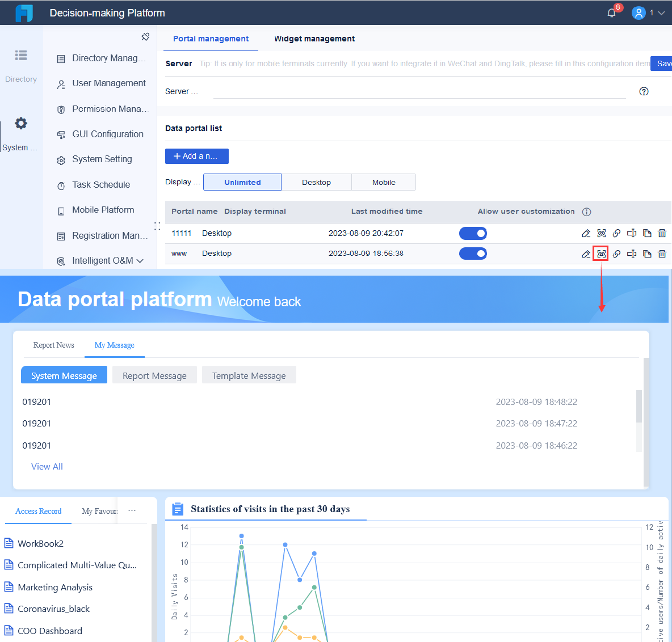Switch to the Widget management tab
672x642 pixels.
(314, 39)
